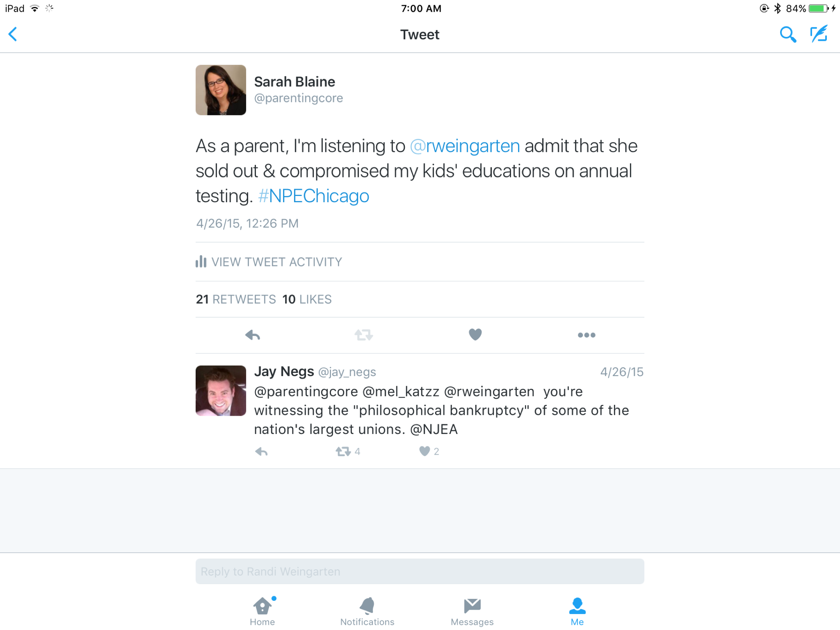Open search with the magnifier icon
The height and width of the screenshot is (630, 840).
(x=787, y=35)
